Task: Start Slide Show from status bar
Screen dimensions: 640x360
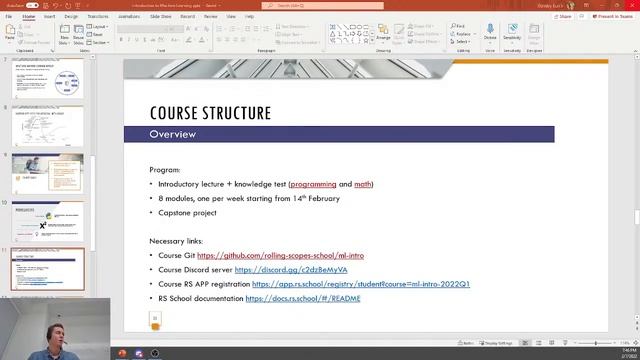Action: click(565, 343)
